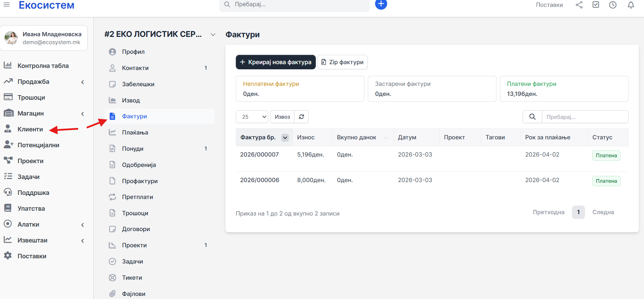The height and width of the screenshot is (299, 644).
Task: Expand the Продажба sidebar submenu
Action: click(x=82, y=82)
